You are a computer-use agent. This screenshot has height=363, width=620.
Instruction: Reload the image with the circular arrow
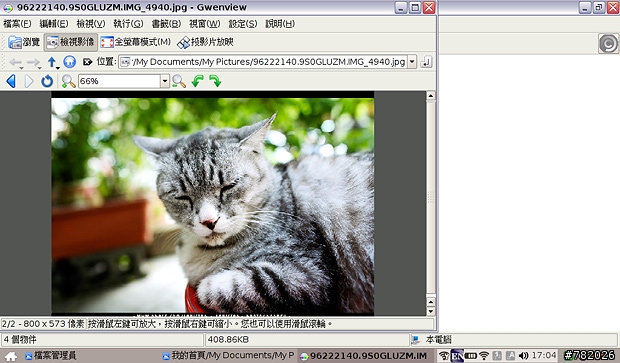coord(47,81)
